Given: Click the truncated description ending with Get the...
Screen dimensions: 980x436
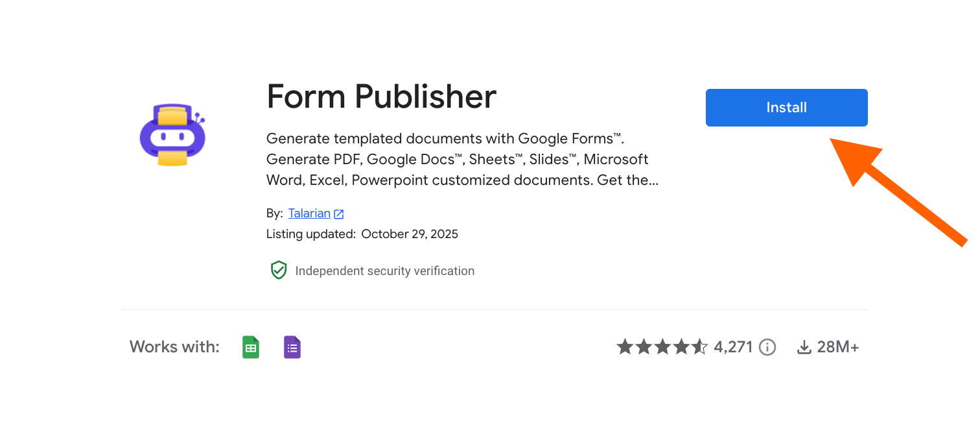Looking at the screenshot, I should tap(461, 159).
